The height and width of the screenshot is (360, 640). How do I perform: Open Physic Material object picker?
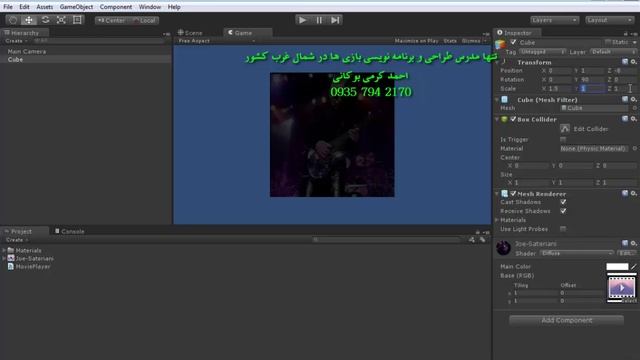click(x=635, y=149)
